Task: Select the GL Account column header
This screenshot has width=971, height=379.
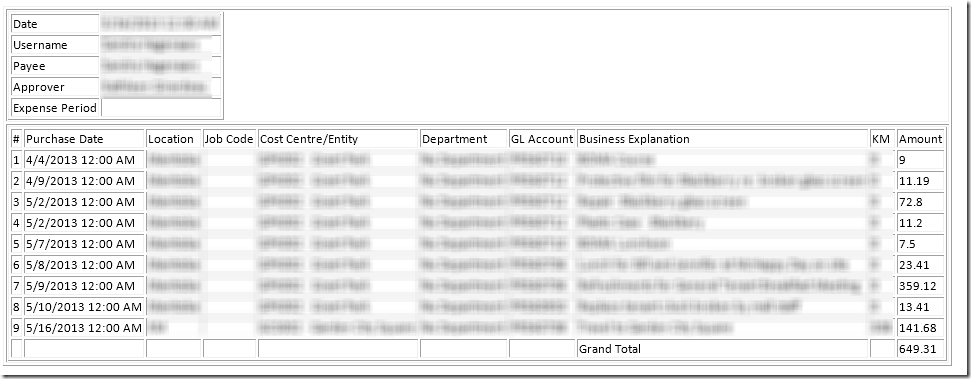Action: pos(542,139)
